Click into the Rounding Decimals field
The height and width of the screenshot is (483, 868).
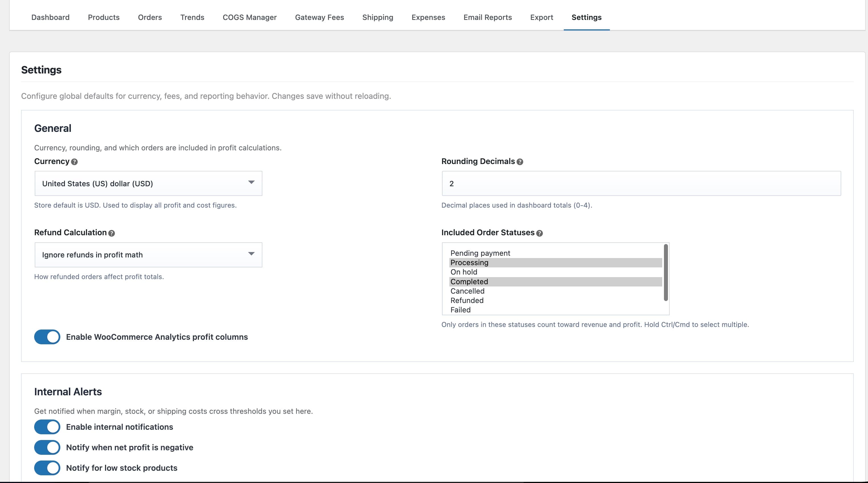click(x=641, y=183)
